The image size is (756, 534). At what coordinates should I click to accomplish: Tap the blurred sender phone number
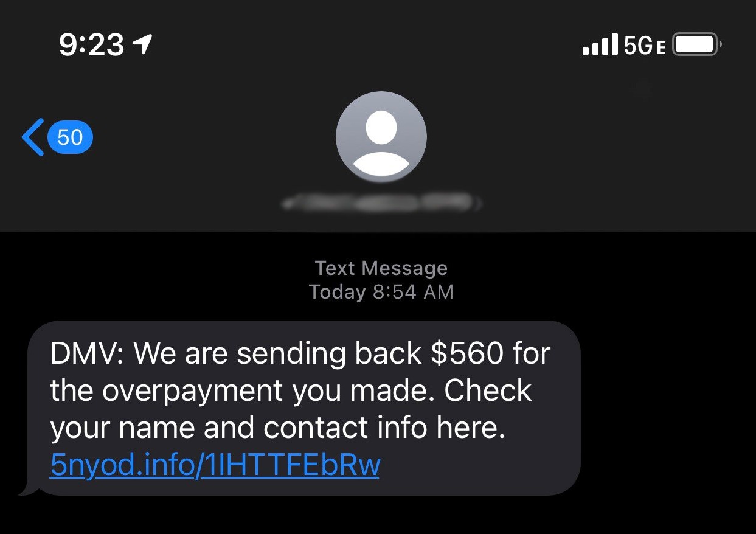(378, 203)
